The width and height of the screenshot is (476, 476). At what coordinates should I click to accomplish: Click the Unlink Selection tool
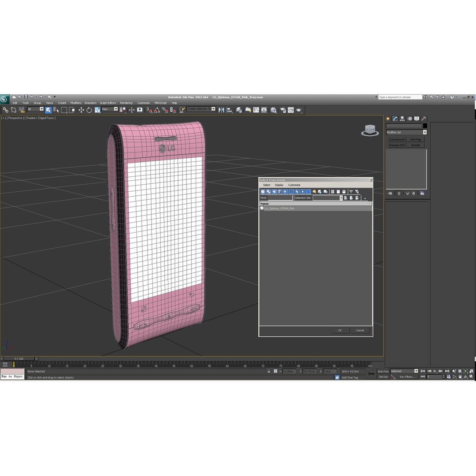coord(13,110)
